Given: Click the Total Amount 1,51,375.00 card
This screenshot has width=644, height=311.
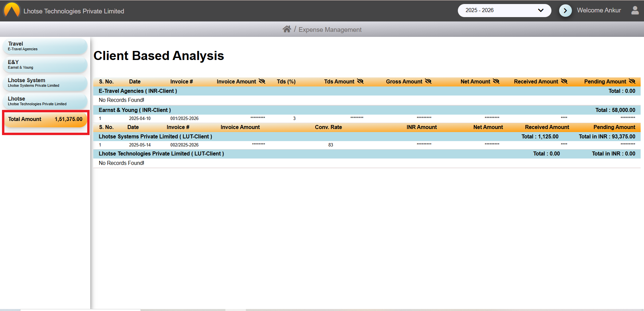Looking at the screenshot, I should coord(45,119).
